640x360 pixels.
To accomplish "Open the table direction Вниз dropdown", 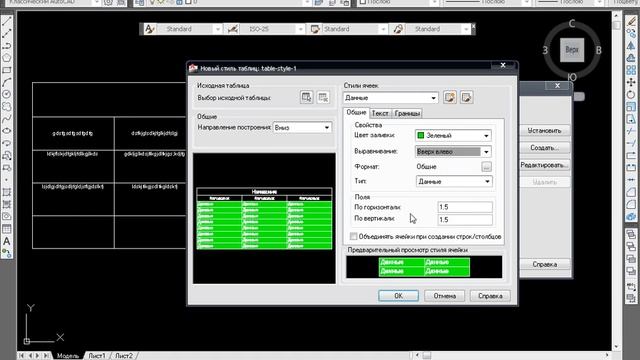I will [x=302, y=128].
